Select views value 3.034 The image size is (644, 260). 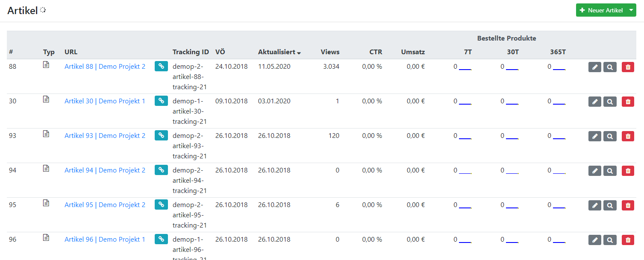pyautogui.click(x=331, y=67)
